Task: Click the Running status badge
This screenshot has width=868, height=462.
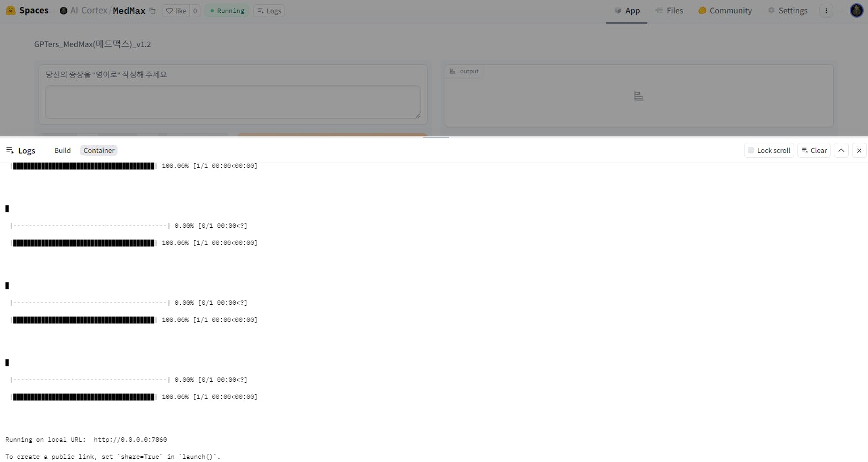Action: pyautogui.click(x=227, y=11)
